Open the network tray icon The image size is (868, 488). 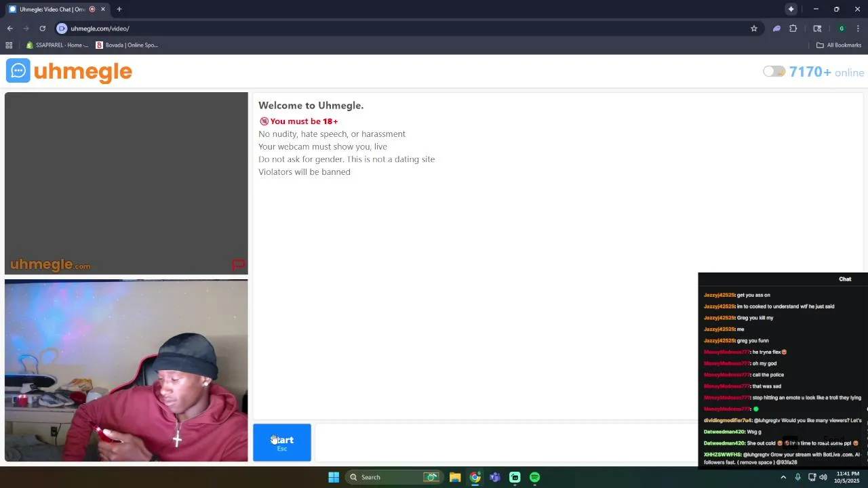812,477
